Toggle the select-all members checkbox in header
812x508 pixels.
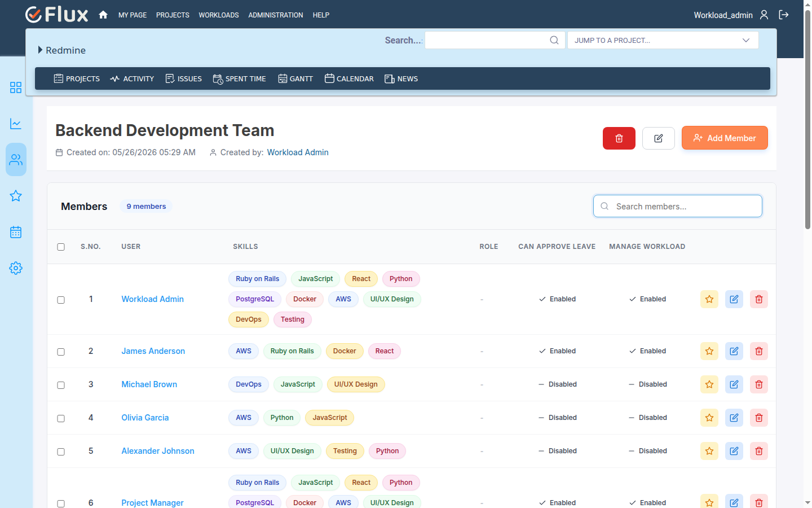point(61,247)
